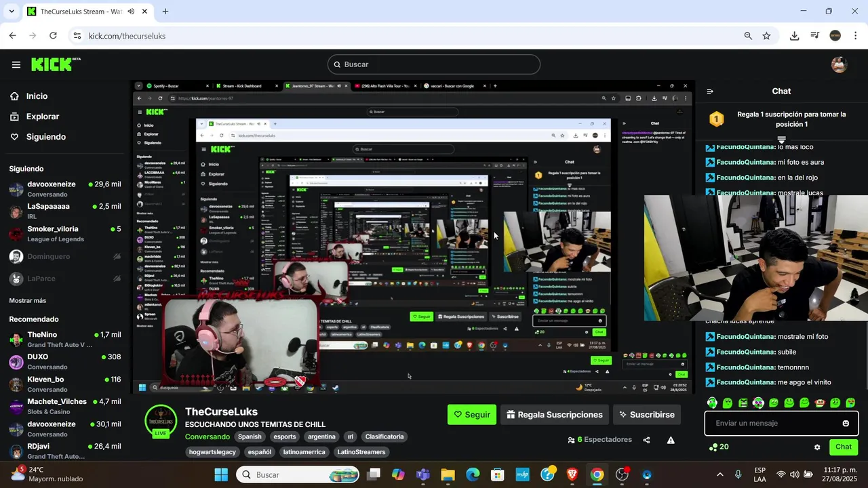View site information icon in address bar
The width and height of the screenshot is (868, 488).
(77, 36)
